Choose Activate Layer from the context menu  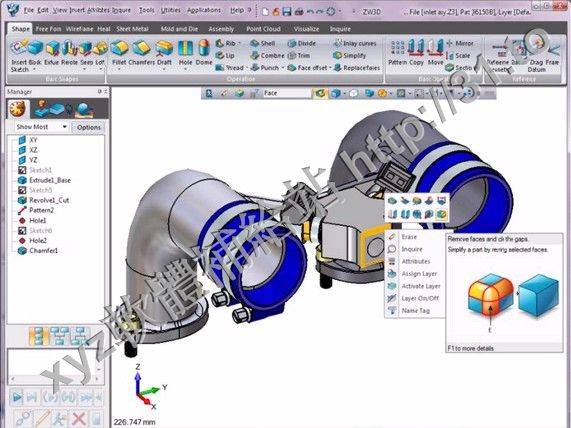pos(415,286)
